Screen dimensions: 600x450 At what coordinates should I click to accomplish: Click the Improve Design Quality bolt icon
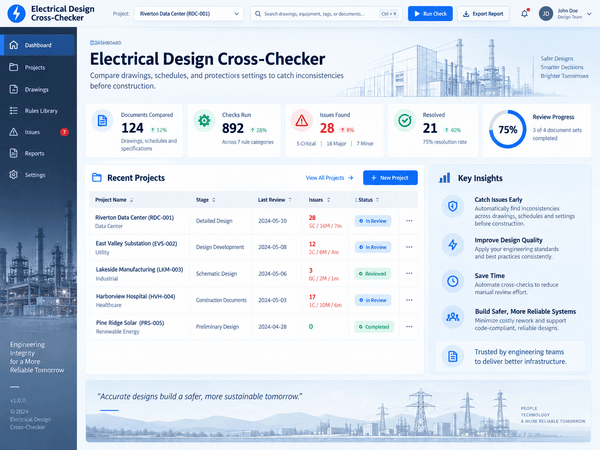coord(453,245)
